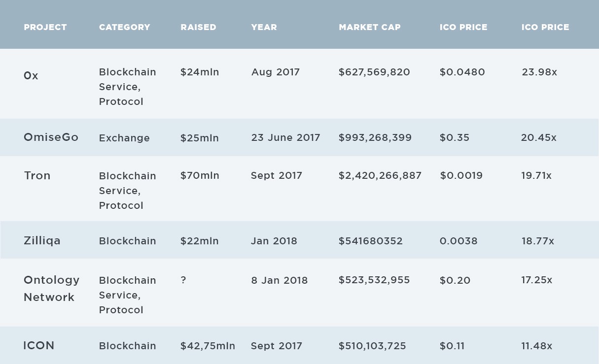
Task: Select the ICON project name
Action: [39, 346]
